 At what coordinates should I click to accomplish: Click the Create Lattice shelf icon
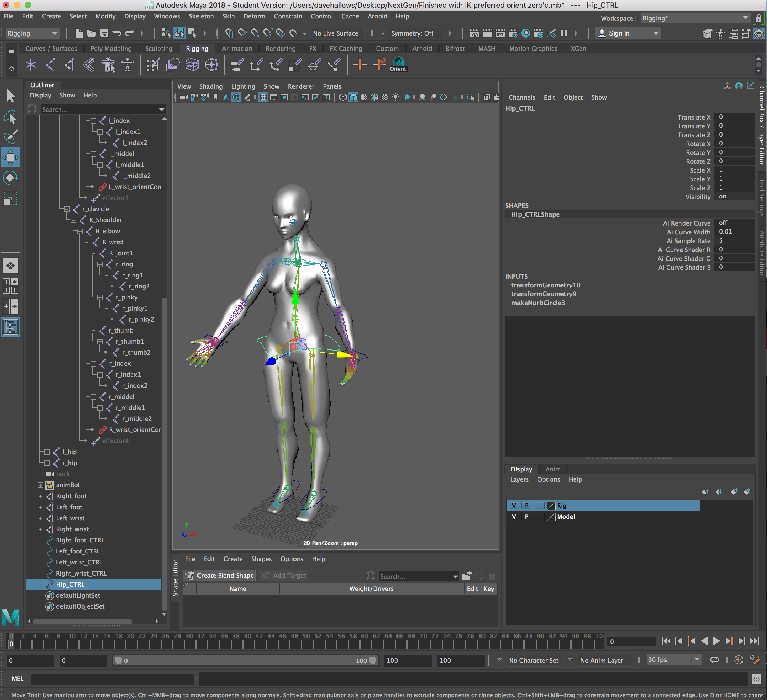pos(192,65)
